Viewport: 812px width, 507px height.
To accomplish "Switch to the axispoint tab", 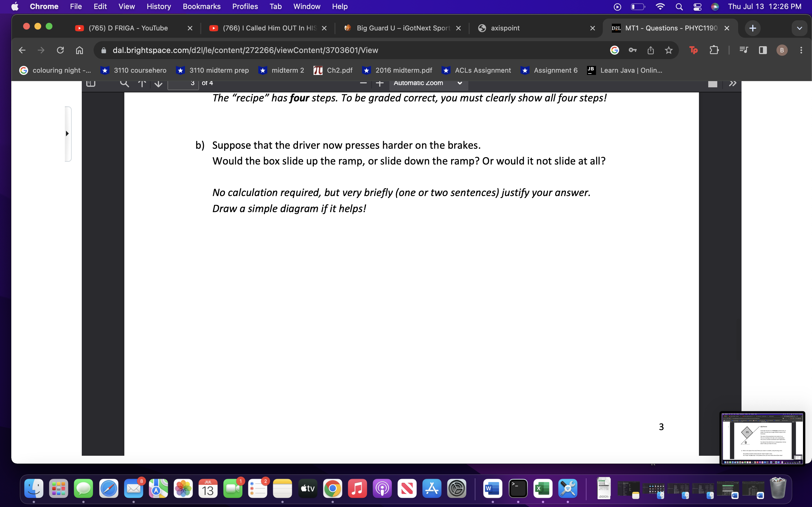I will (x=505, y=28).
